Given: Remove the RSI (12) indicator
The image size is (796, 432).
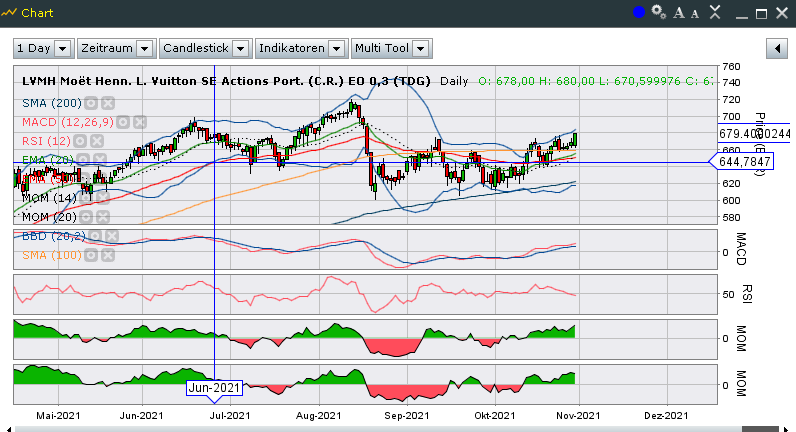Looking at the screenshot, I should coord(97,141).
